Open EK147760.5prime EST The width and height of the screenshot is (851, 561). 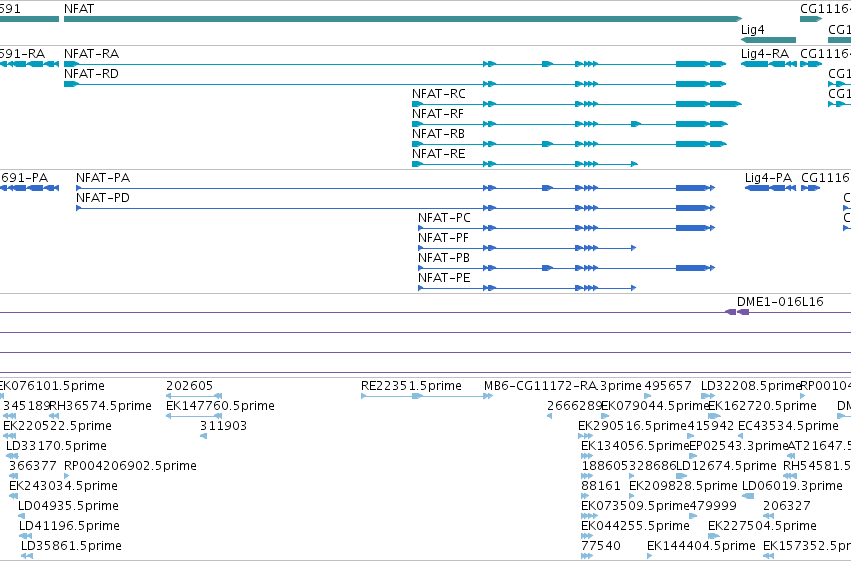[220, 406]
